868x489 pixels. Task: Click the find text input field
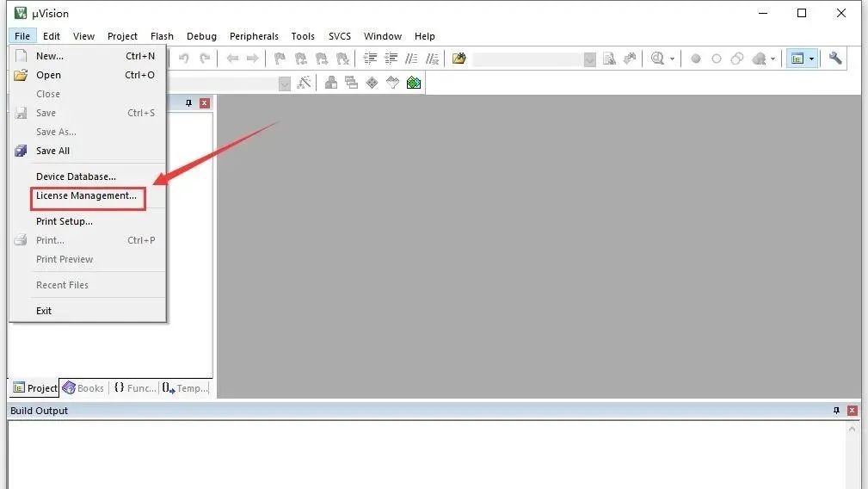pyautogui.click(x=528, y=59)
